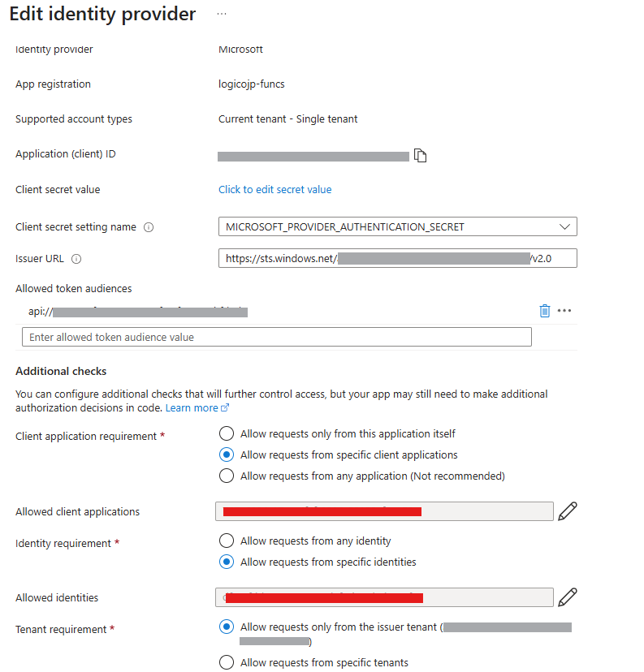Edit the Allowed identities list
The width and height of the screenshot is (644, 672).
pyautogui.click(x=568, y=597)
